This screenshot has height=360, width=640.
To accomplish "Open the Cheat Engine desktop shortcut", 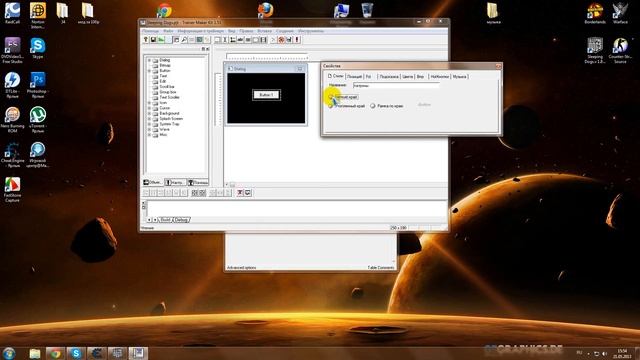I will click(13, 155).
